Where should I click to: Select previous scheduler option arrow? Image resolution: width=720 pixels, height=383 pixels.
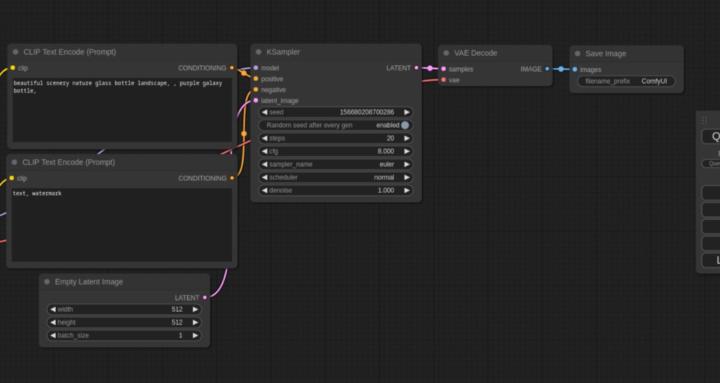tap(264, 177)
